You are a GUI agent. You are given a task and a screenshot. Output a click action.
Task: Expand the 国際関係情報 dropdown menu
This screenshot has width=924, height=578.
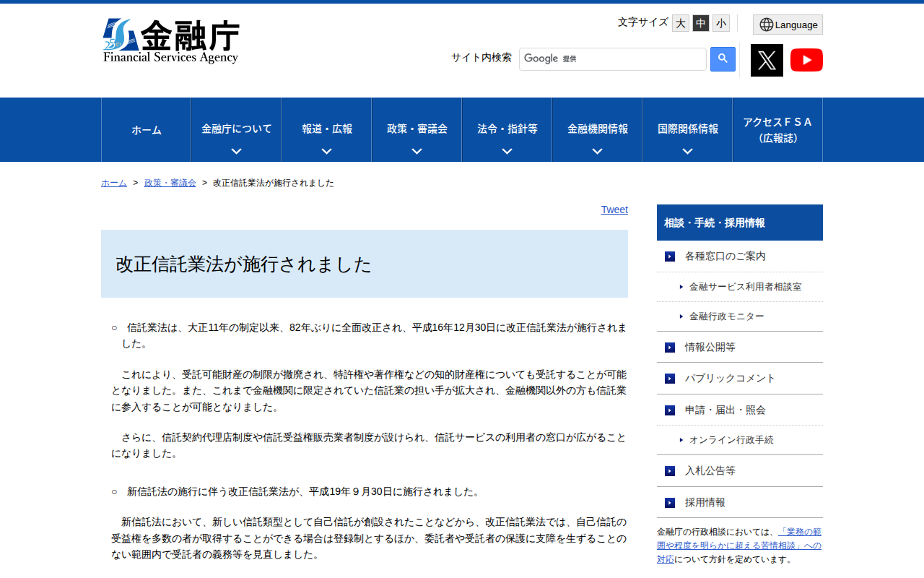click(687, 129)
